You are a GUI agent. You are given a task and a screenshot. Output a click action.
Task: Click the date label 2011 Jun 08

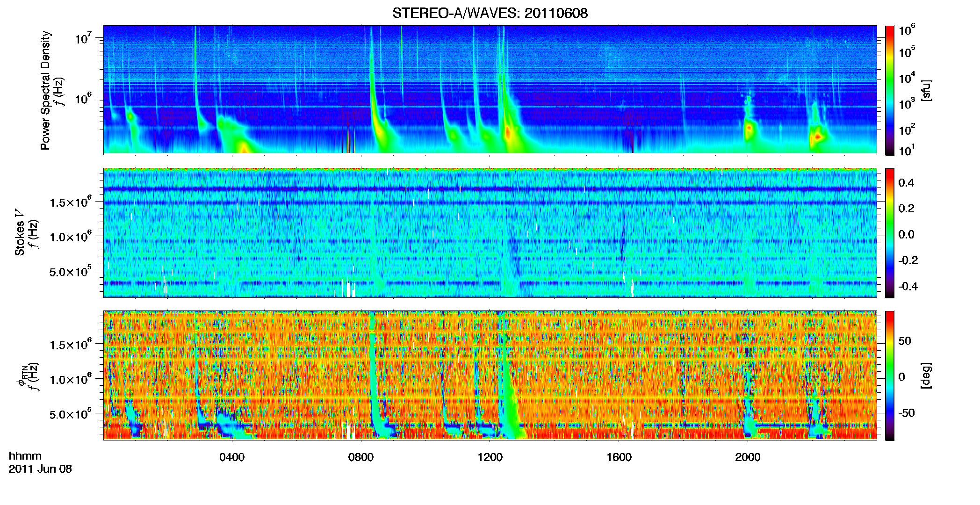point(40,469)
